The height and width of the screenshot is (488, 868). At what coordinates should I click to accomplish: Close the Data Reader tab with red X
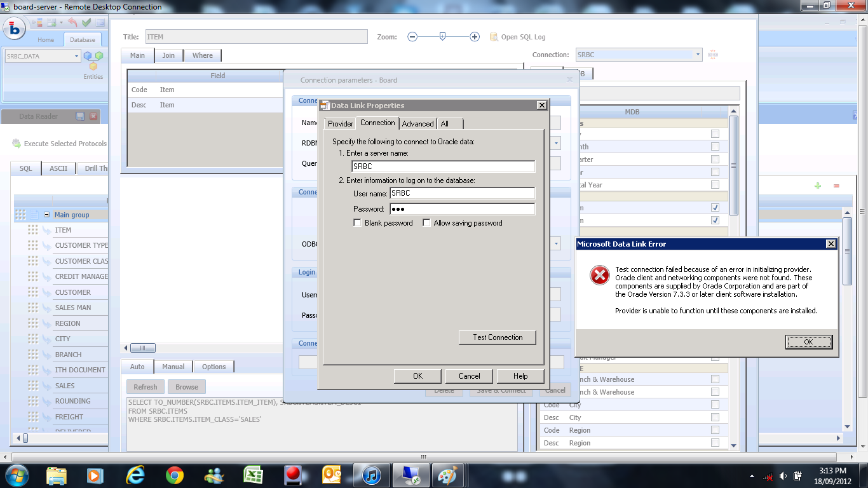(x=93, y=116)
